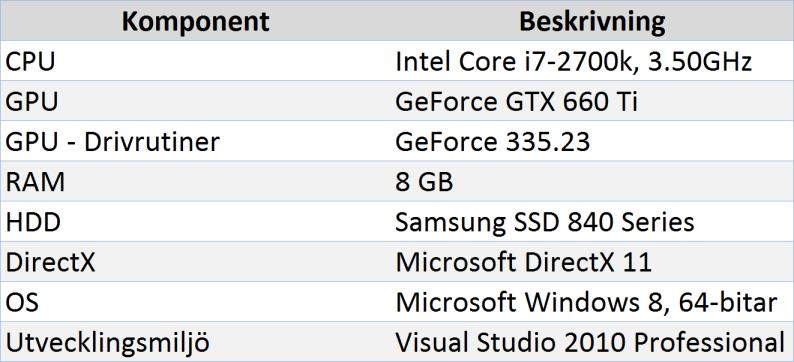Click the Microsoft Windows 8, 64-bitar cell
The image size is (794, 362).
tap(592, 301)
